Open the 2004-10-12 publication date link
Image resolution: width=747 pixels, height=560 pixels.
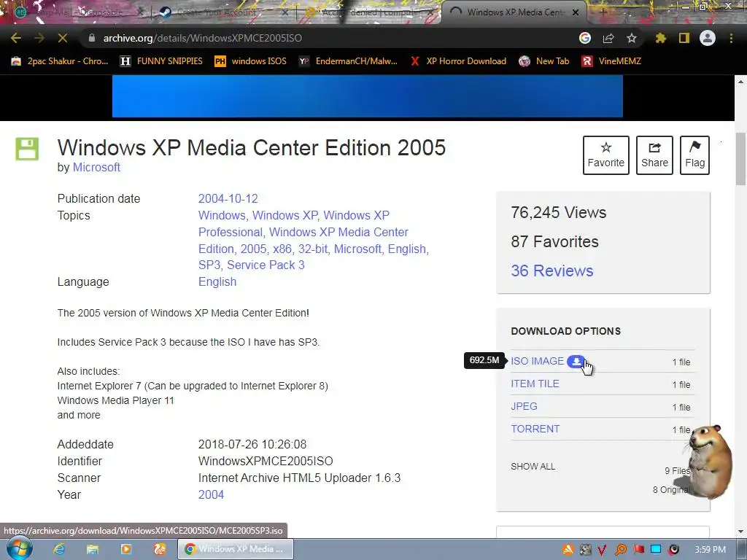(x=228, y=198)
